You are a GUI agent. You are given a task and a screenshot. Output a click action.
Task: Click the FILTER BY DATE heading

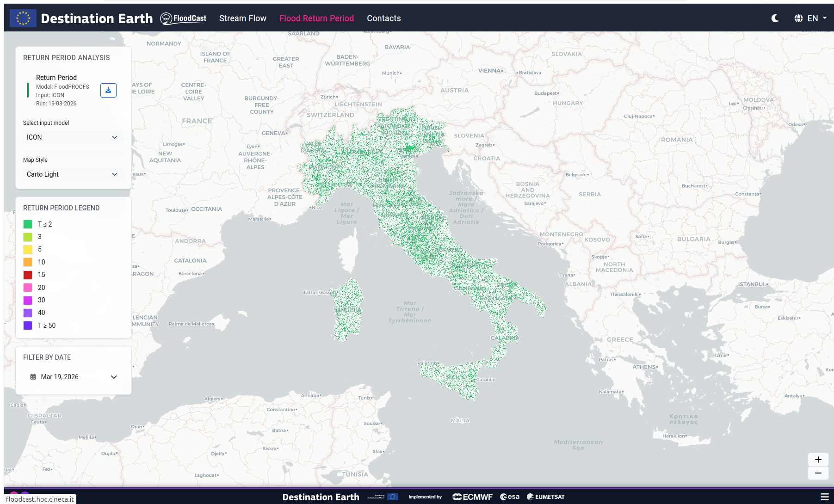[47, 357]
